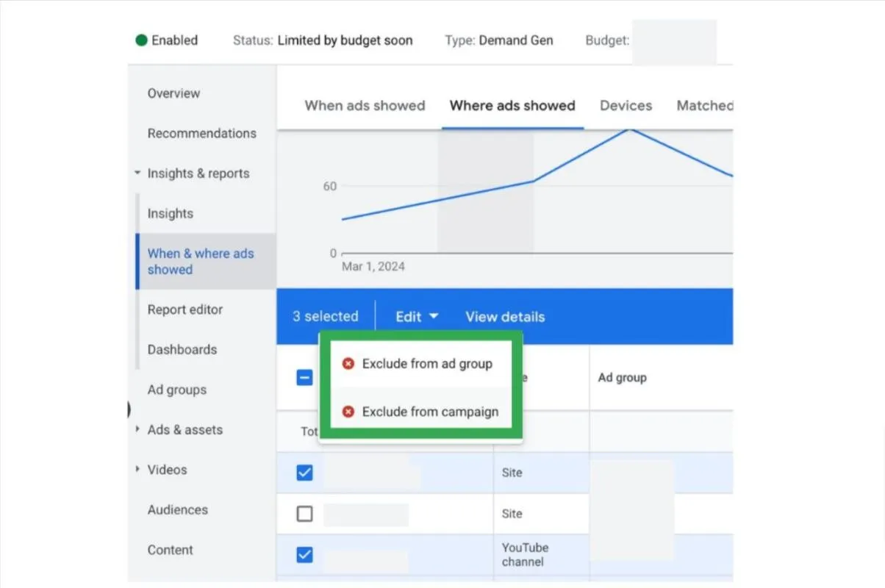Expand the Ads & assets arrow

137,430
